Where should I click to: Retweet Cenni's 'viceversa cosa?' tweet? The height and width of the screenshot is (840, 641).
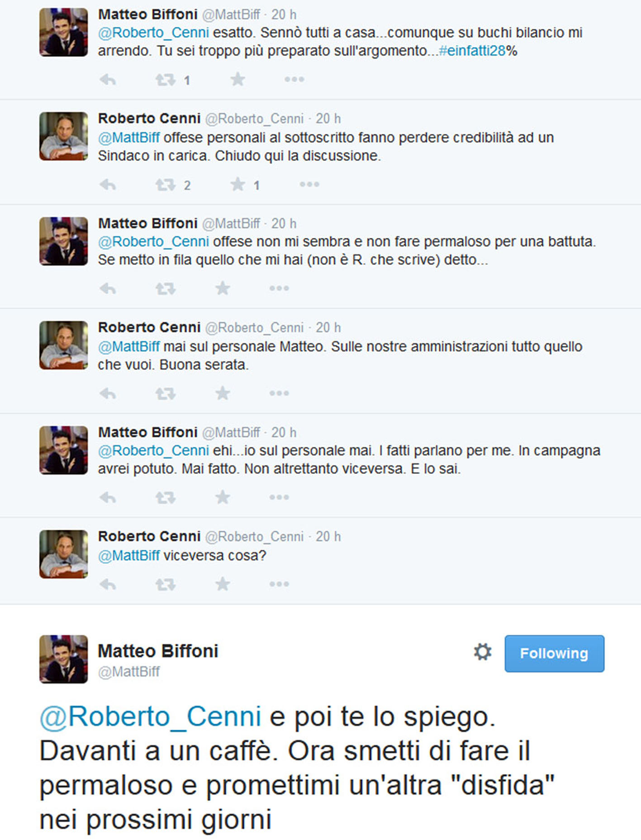(x=165, y=584)
